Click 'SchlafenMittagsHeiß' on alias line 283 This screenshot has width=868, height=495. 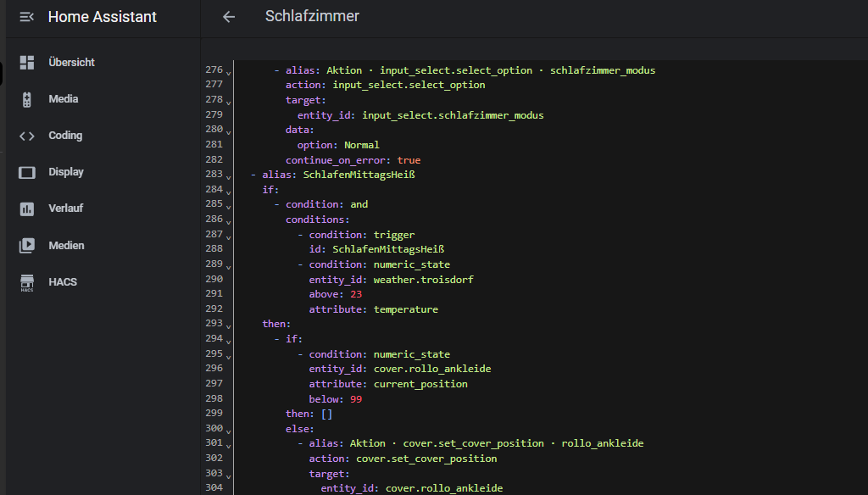pyautogui.click(x=359, y=175)
